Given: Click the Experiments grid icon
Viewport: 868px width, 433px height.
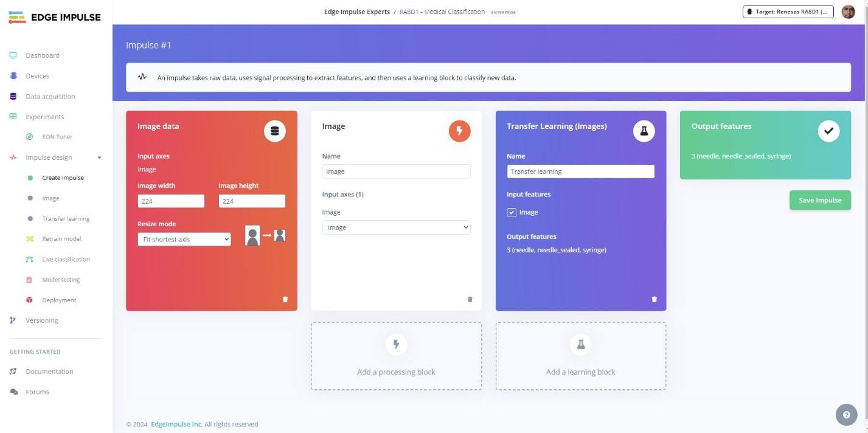Looking at the screenshot, I should [13, 117].
